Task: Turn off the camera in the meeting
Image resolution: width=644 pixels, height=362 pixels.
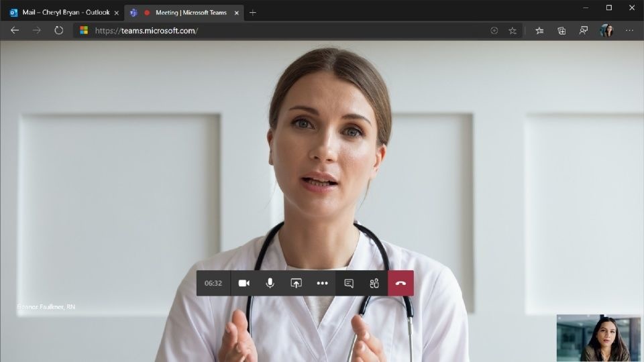Action: (244, 284)
